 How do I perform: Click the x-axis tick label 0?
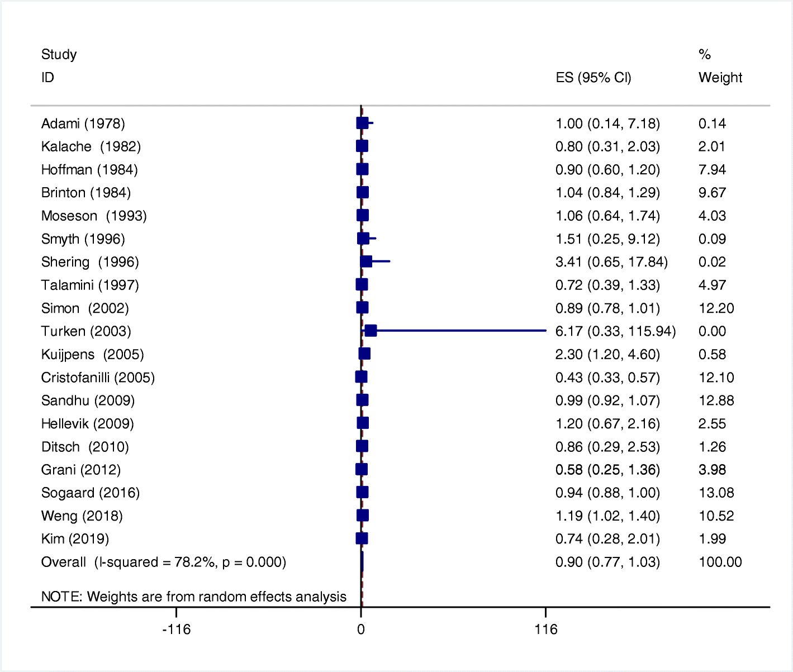361,630
